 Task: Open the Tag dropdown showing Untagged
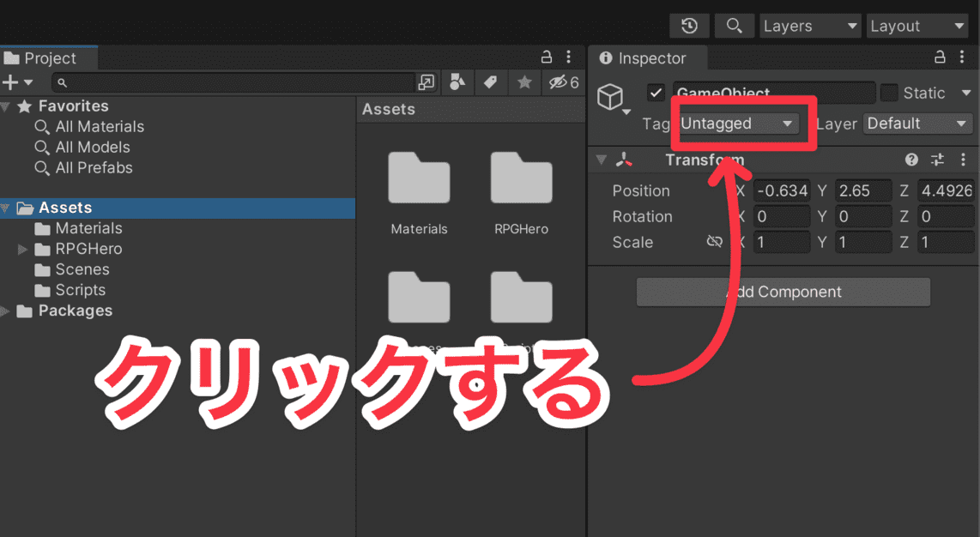(740, 124)
